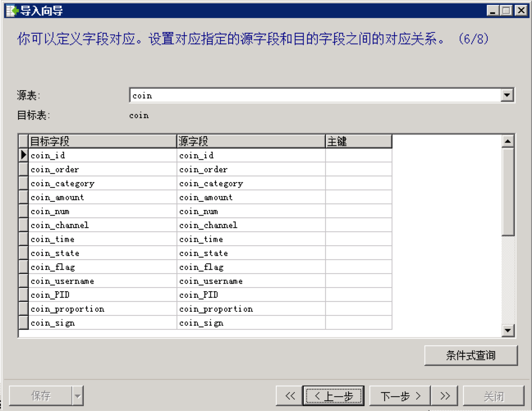Toggle primary key cell for coin_username row
This screenshot has height=411, width=532.
(x=359, y=281)
